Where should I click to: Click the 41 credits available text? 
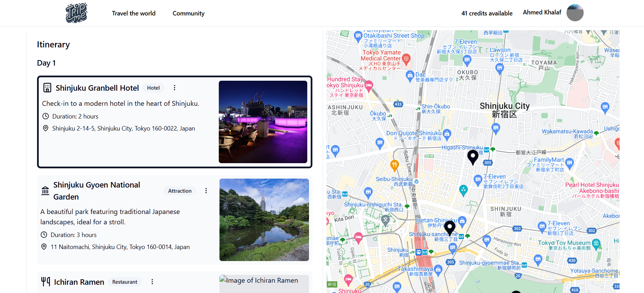point(487,13)
